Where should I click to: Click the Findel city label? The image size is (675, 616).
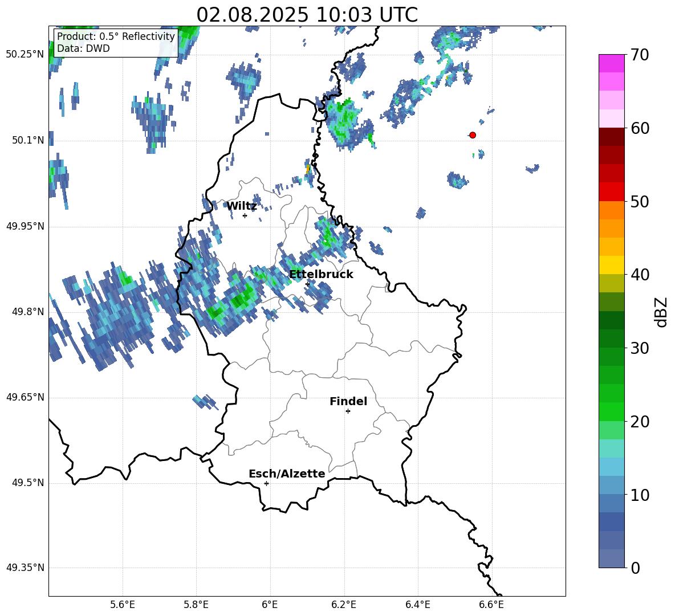(348, 401)
